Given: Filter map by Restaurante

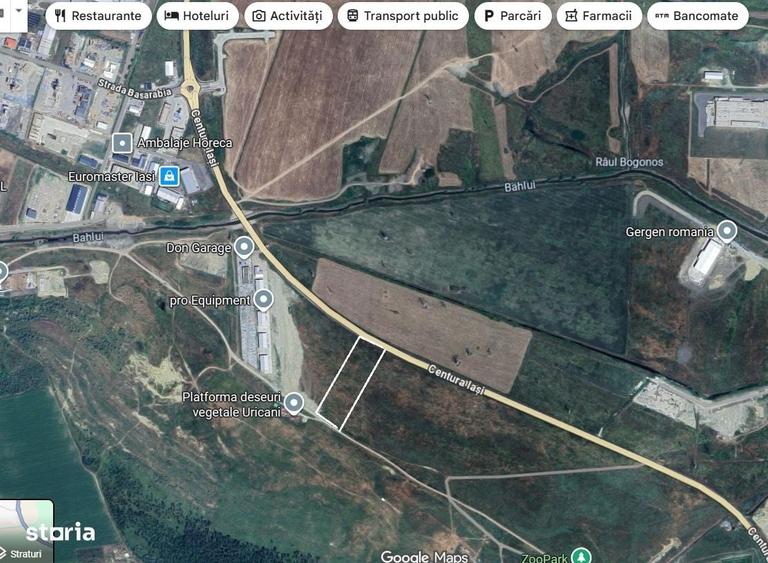Looking at the screenshot, I should 98,16.
